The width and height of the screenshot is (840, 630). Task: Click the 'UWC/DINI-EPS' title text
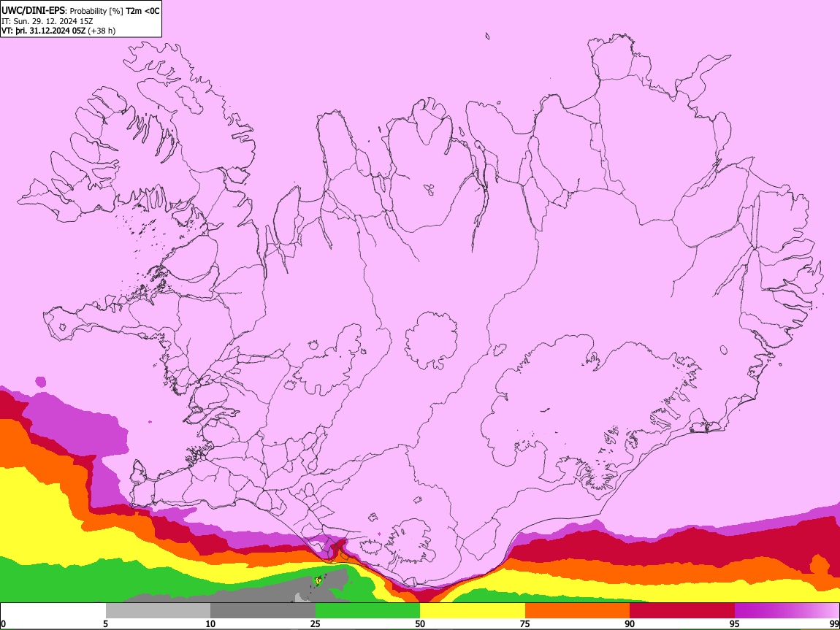pyautogui.click(x=32, y=11)
